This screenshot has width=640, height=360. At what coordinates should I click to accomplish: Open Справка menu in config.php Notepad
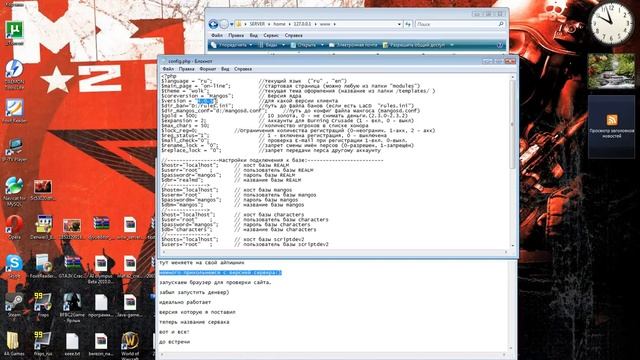tap(243, 69)
